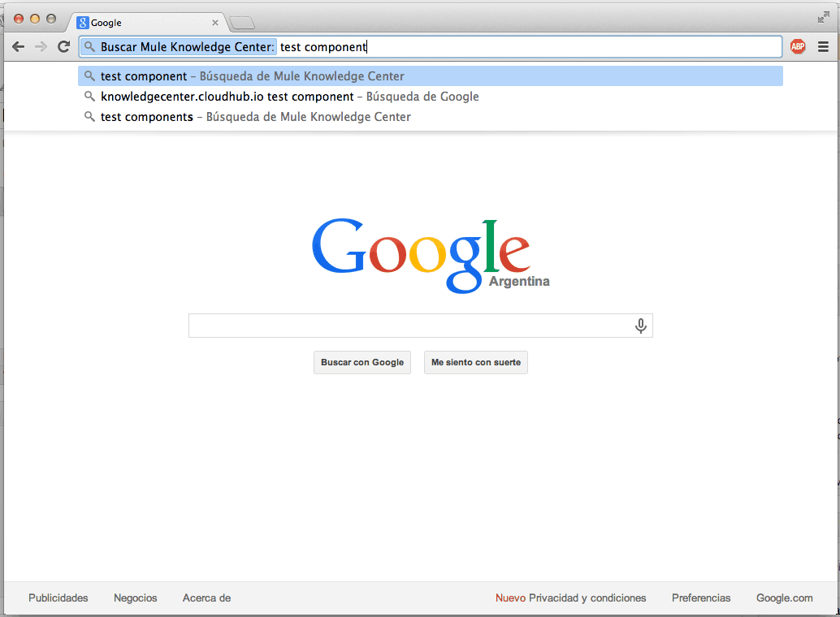Click "Me siento con suerte"
840x617 pixels.
(475, 362)
